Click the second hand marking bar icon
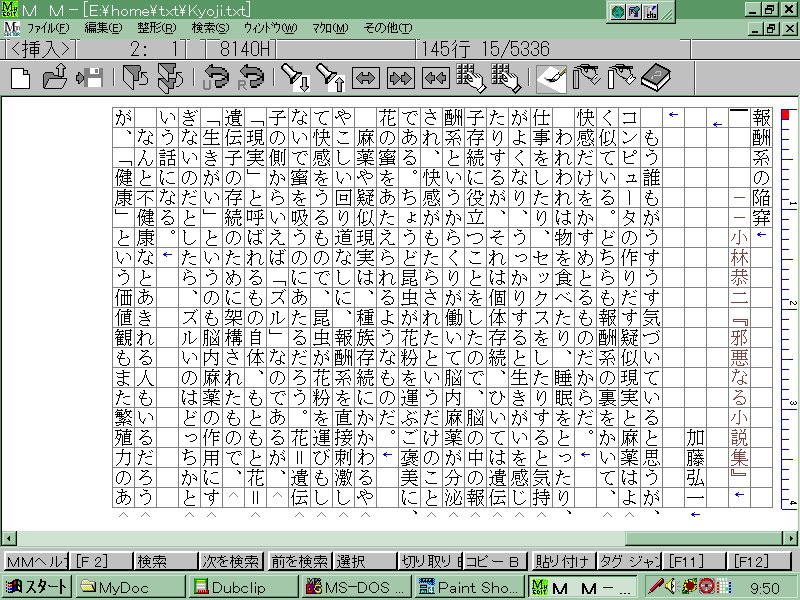This screenshot has height=600, width=800. [x=621, y=78]
